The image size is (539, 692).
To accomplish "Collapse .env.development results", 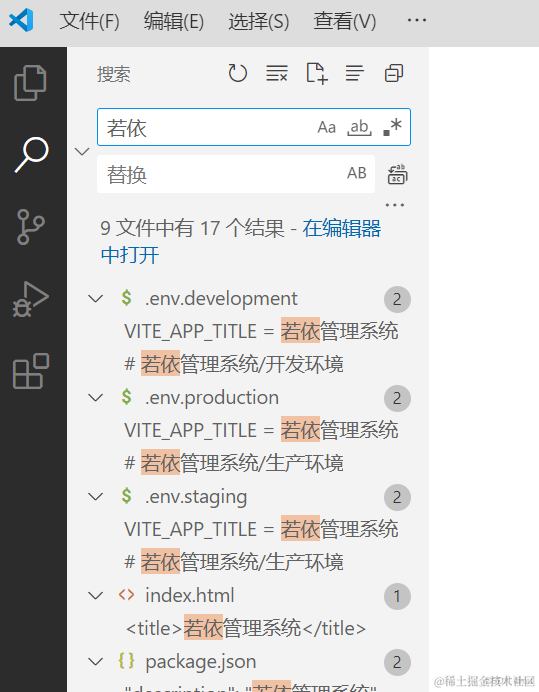I will 95,299.
